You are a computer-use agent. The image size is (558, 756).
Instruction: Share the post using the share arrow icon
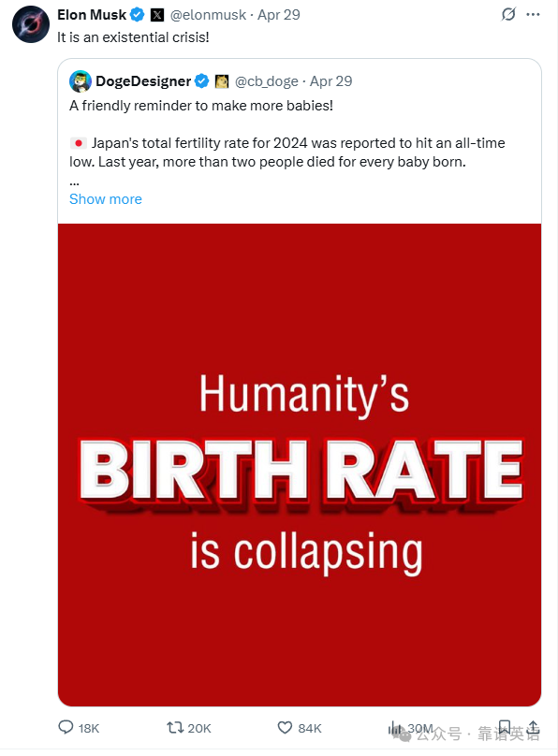point(533,727)
